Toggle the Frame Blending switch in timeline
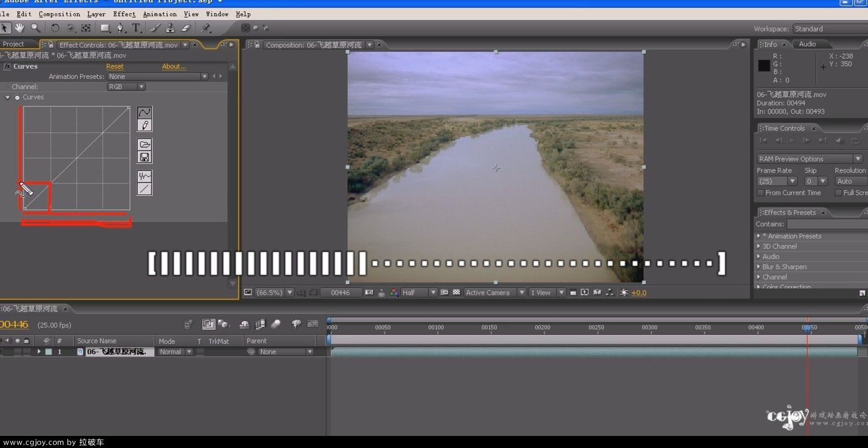This screenshot has width=868, height=448. [260, 324]
